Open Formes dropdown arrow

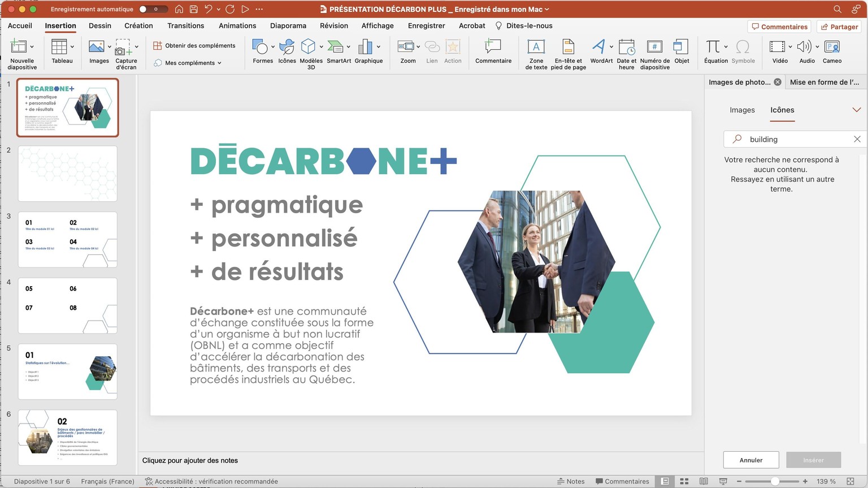coord(272,47)
